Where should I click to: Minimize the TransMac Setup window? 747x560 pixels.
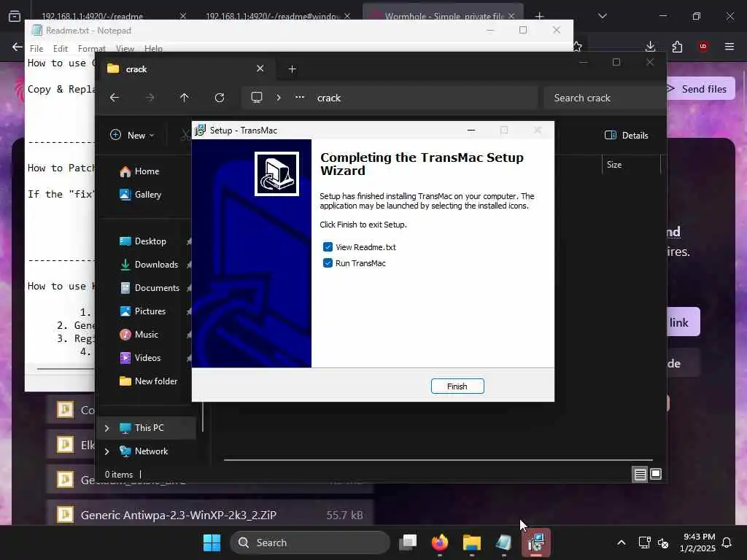[x=471, y=130]
